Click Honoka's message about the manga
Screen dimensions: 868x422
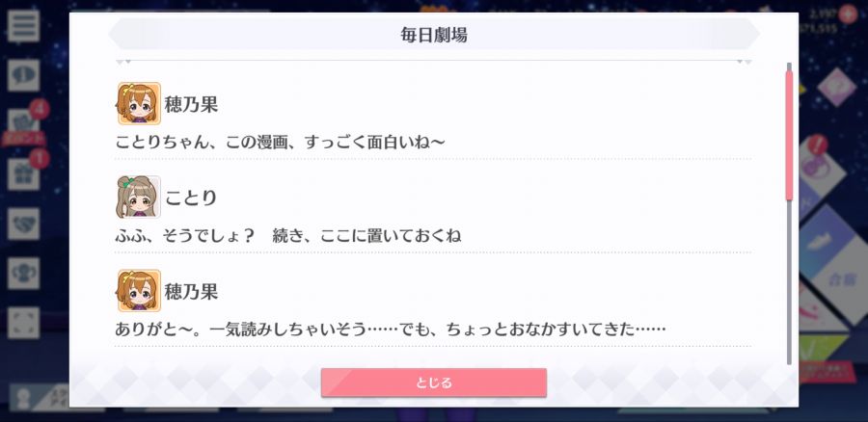[x=280, y=143]
